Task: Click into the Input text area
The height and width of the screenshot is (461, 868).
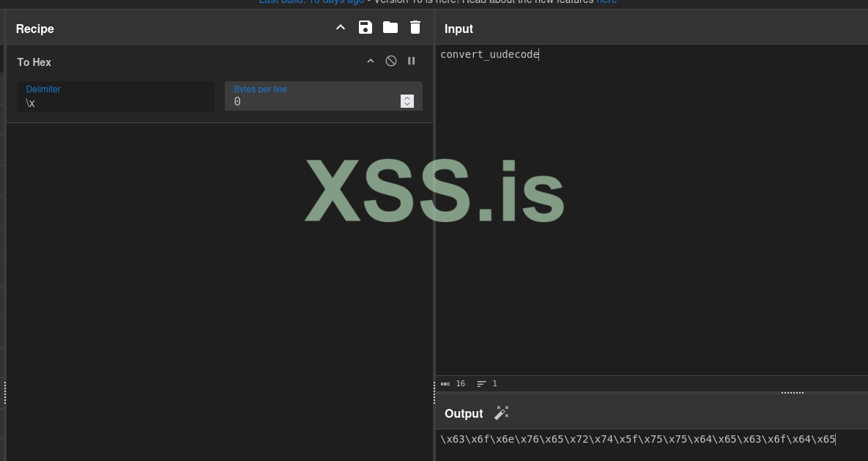Action: tap(652, 210)
